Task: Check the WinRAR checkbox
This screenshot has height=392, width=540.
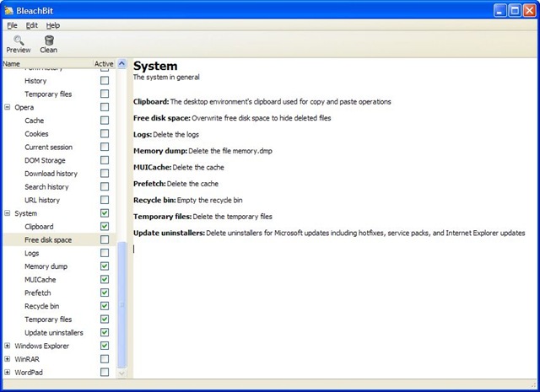Action: coord(105,359)
